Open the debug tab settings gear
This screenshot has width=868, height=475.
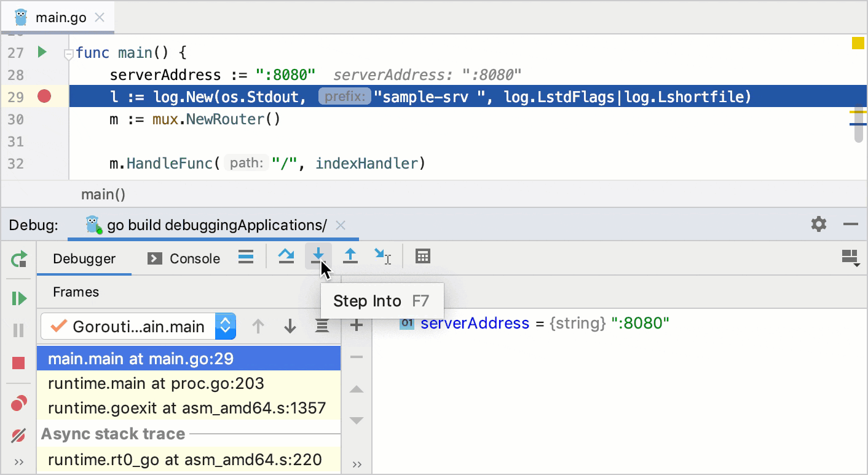pyautogui.click(x=818, y=225)
